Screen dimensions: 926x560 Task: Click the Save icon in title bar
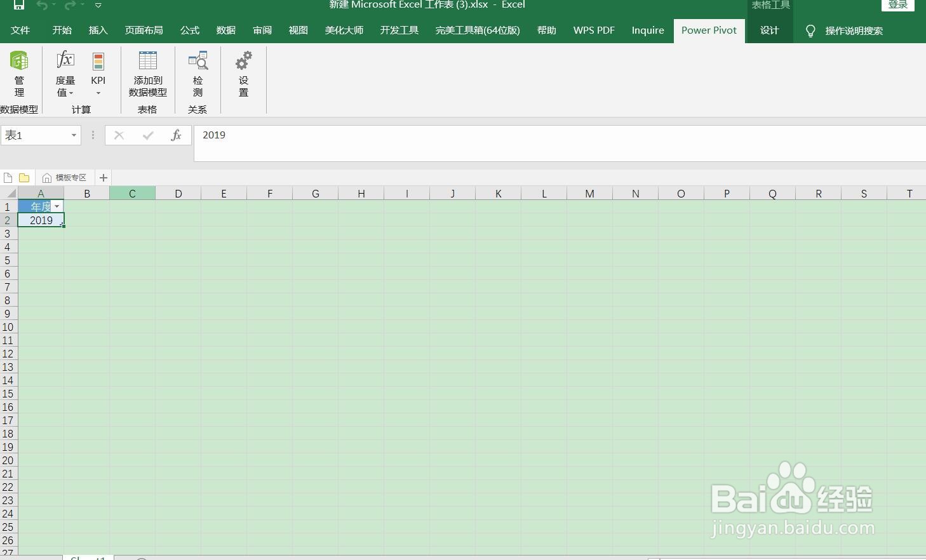pyautogui.click(x=19, y=5)
